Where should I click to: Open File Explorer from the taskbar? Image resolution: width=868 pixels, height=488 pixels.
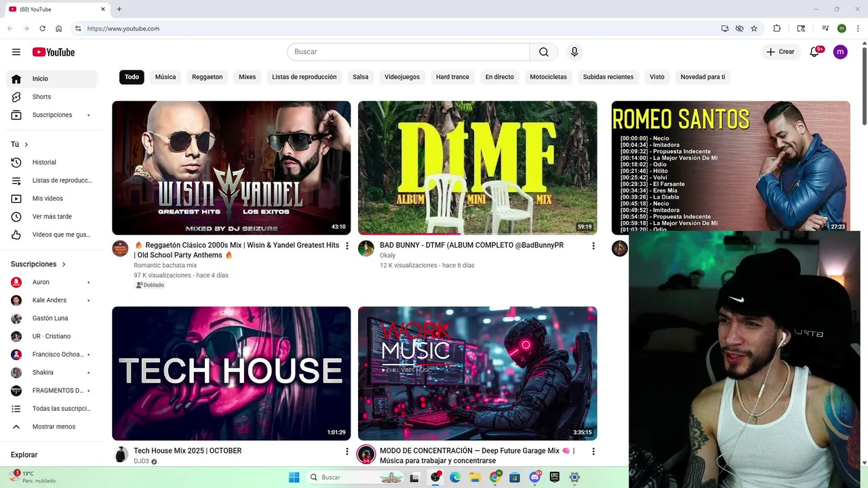475,477
